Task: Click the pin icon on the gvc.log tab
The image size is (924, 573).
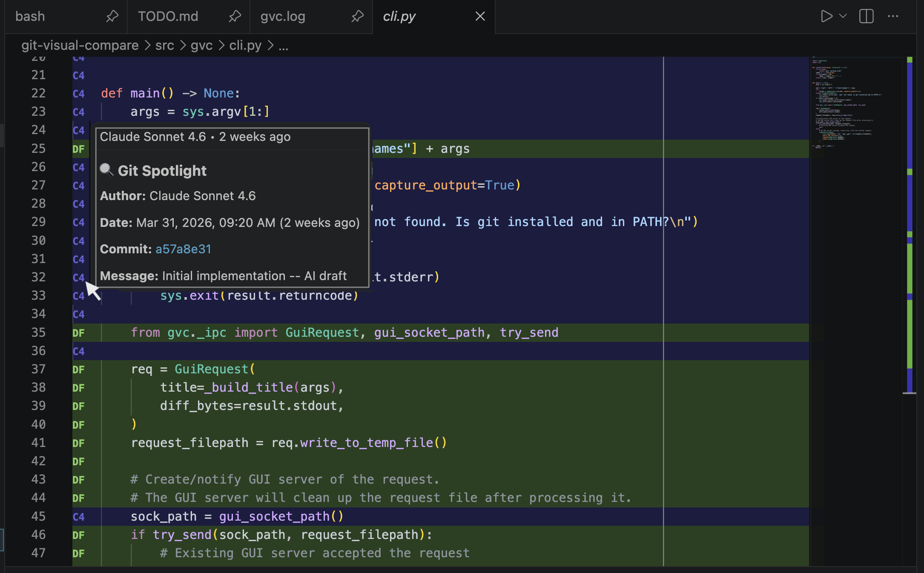Action: click(x=357, y=16)
